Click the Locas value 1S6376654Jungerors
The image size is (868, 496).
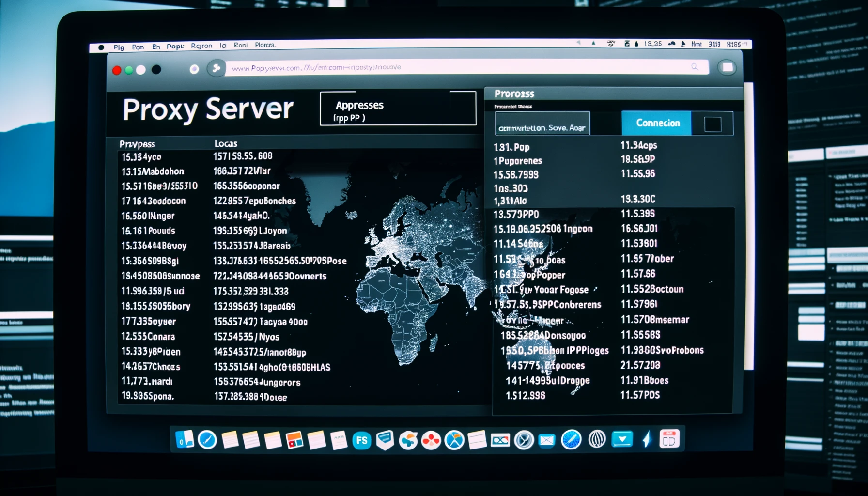[257, 382]
